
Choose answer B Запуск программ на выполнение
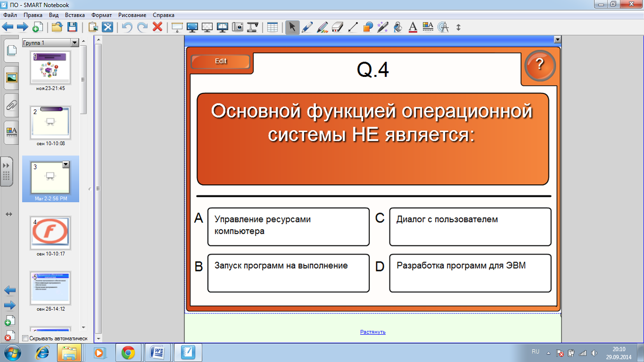[x=289, y=273]
